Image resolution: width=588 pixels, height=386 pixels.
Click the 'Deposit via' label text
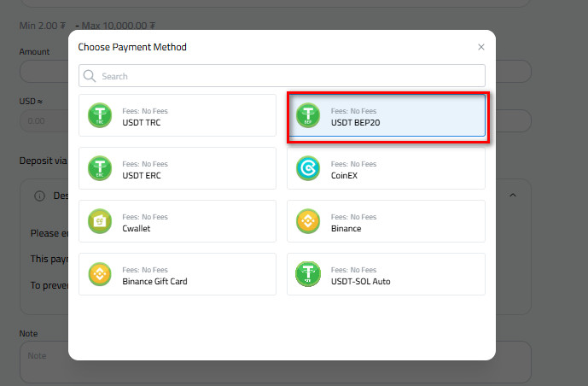click(43, 161)
